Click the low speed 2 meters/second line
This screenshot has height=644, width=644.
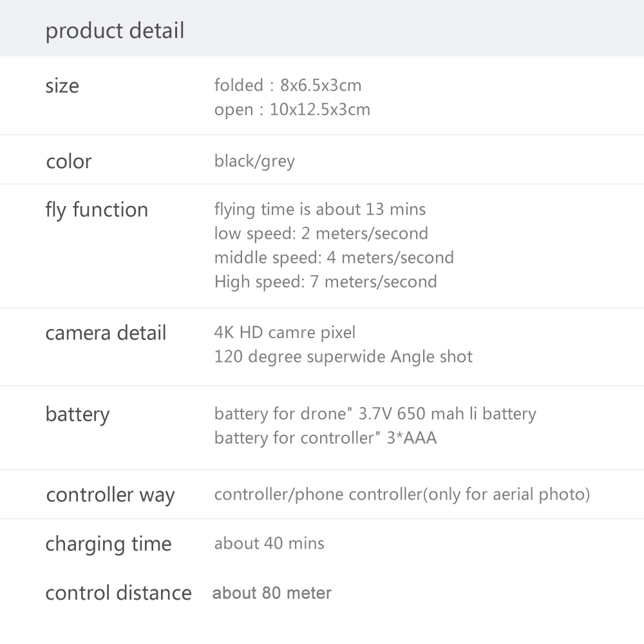coord(321,233)
